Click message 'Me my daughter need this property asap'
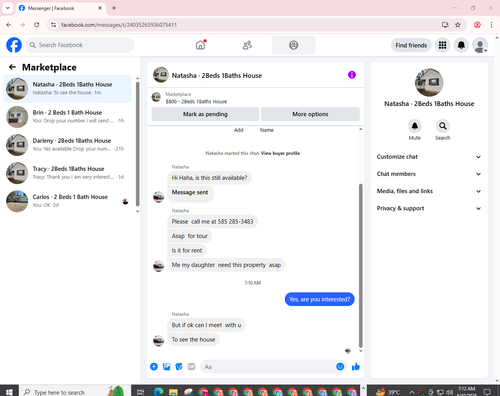500x396 pixels. (x=226, y=265)
